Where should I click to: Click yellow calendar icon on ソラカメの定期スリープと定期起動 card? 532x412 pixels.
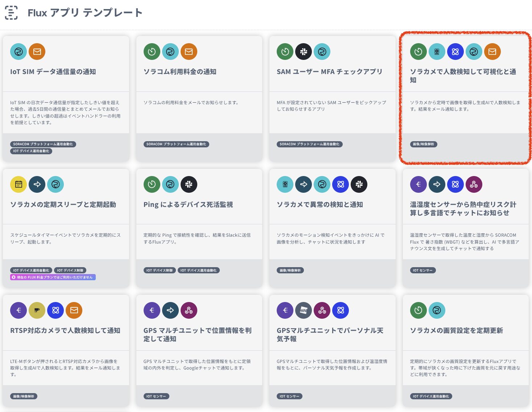(x=18, y=184)
